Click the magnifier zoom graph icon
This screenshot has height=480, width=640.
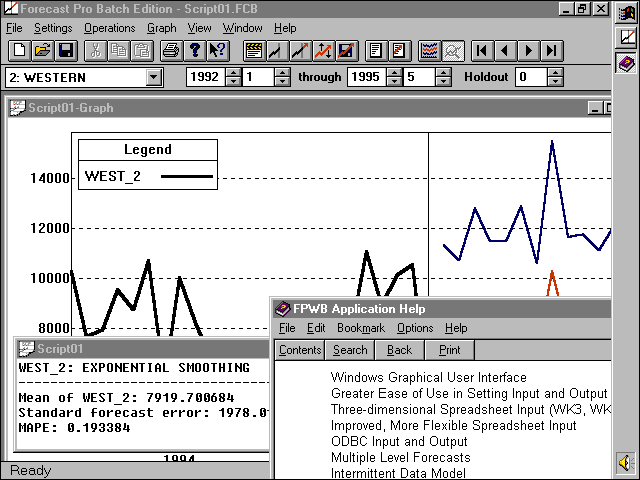(453, 51)
